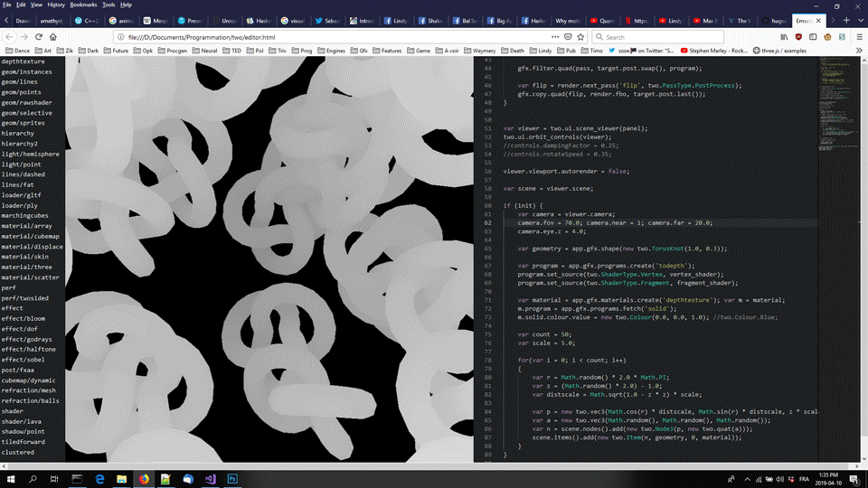Load the shader/lava example

[x=21, y=422]
